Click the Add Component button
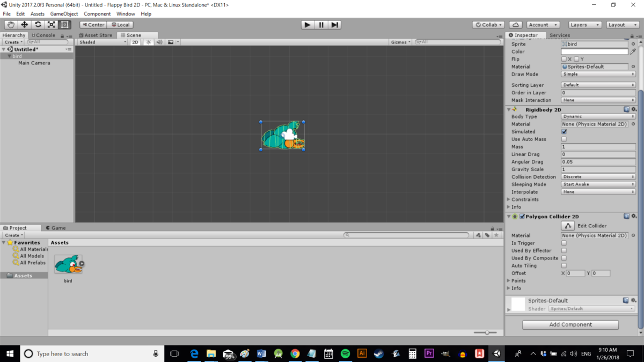 [x=570, y=324]
